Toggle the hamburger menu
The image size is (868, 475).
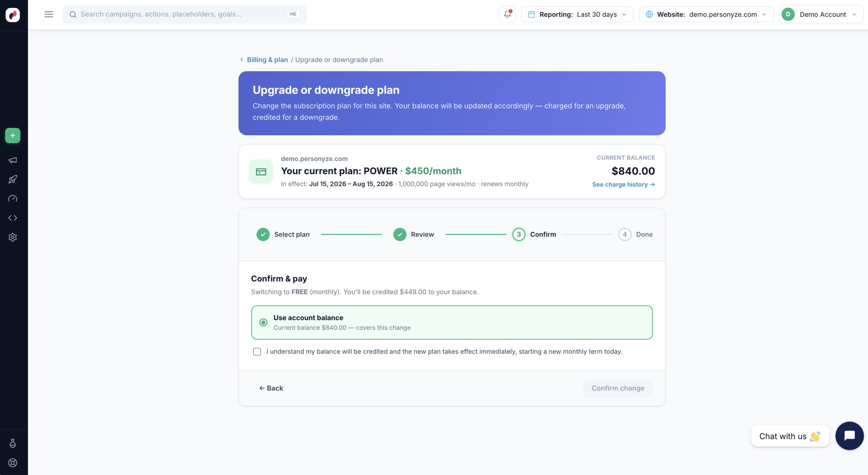[x=49, y=14]
